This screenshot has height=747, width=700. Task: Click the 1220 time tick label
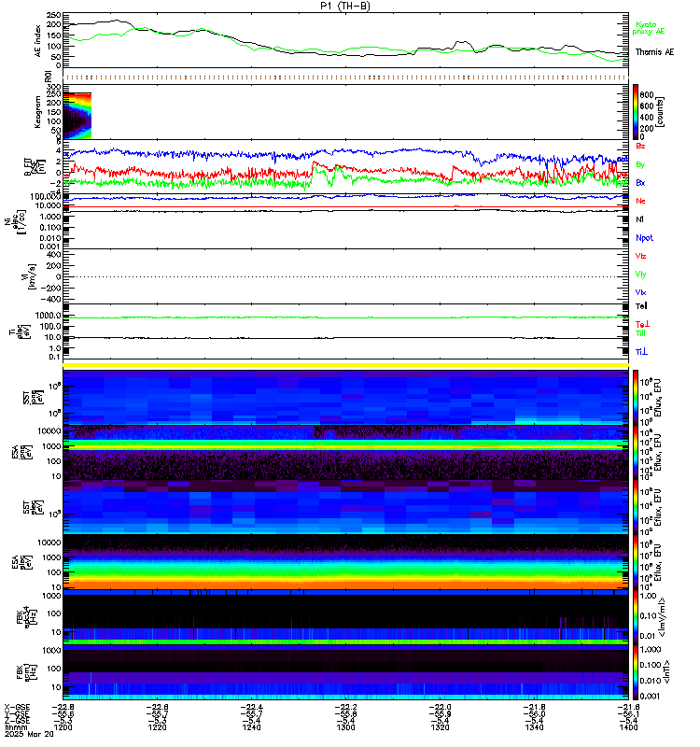coord(157,727)
